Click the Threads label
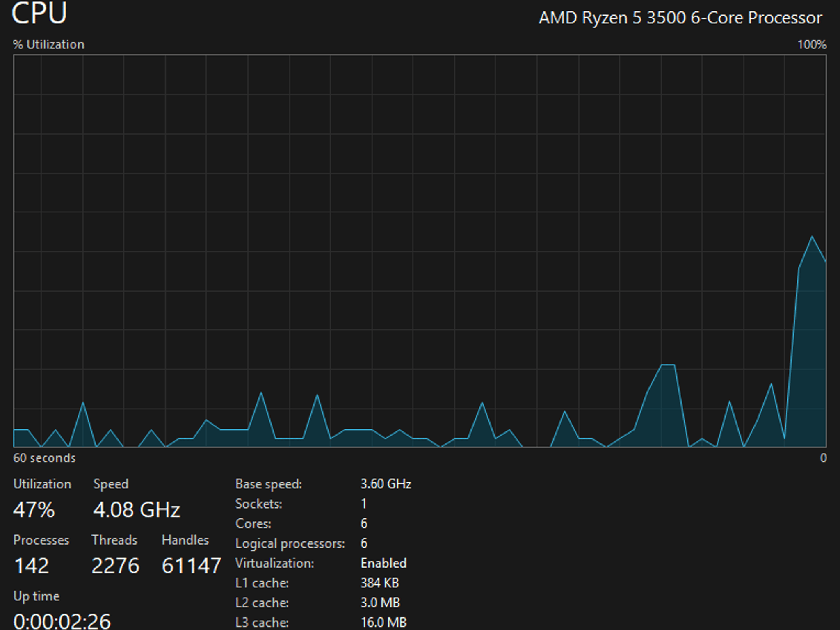840x630 pixels. 114,540
